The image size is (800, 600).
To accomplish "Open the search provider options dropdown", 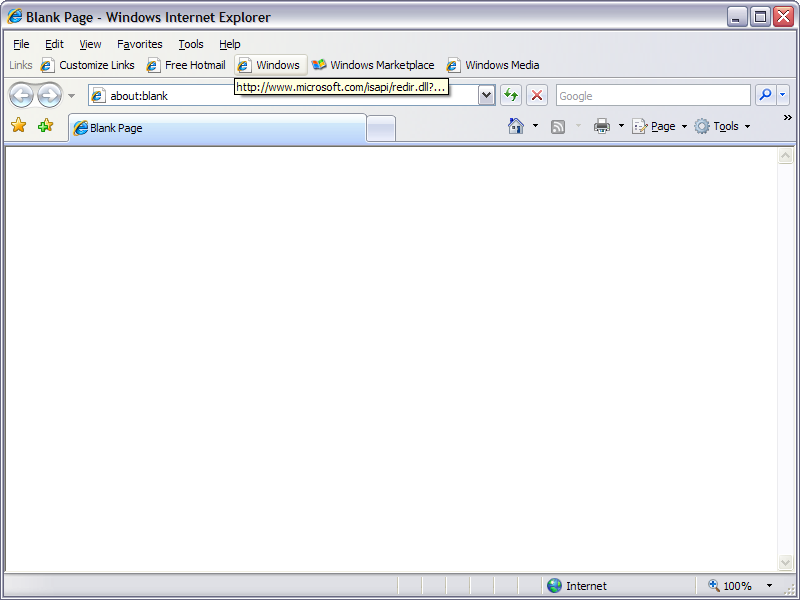I will (x=783, y=95).
